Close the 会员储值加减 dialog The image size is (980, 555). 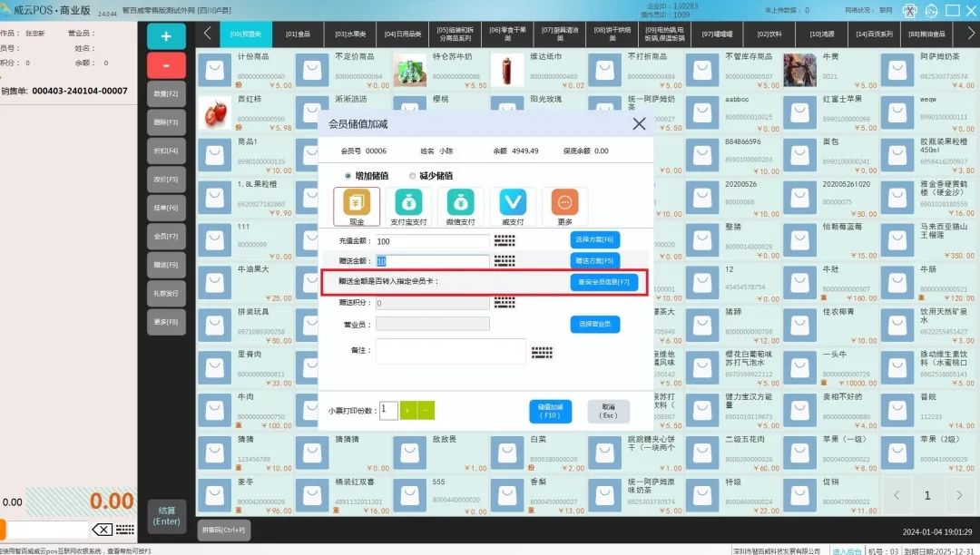[x=639, y=124]
